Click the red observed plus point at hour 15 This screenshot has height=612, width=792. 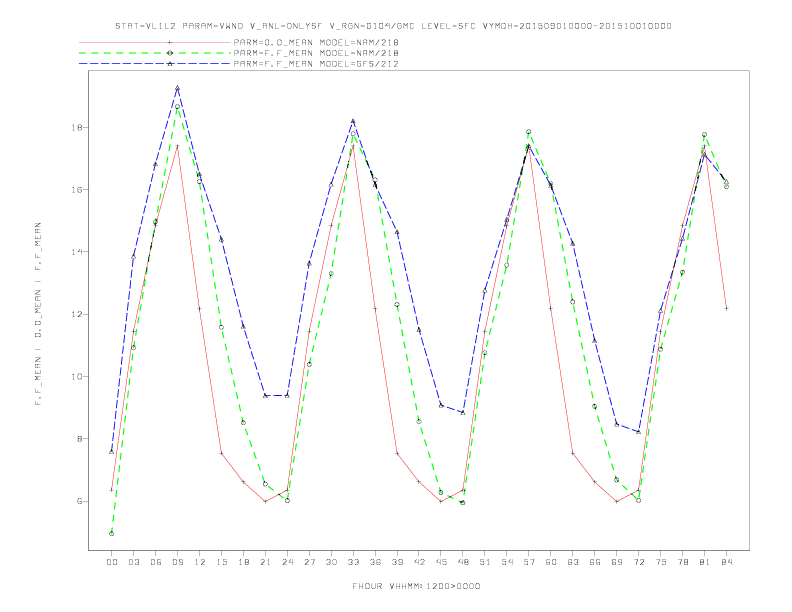[x=221, y=453]
